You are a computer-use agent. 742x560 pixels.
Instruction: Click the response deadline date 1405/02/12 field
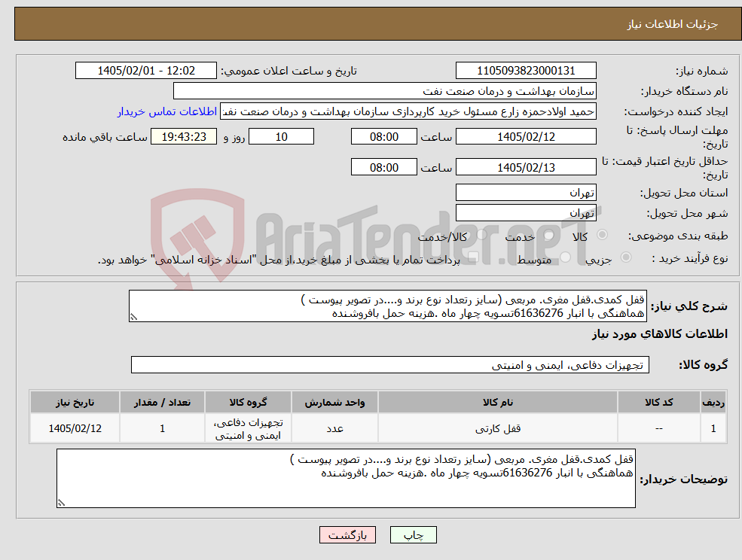tap(526, 137)
